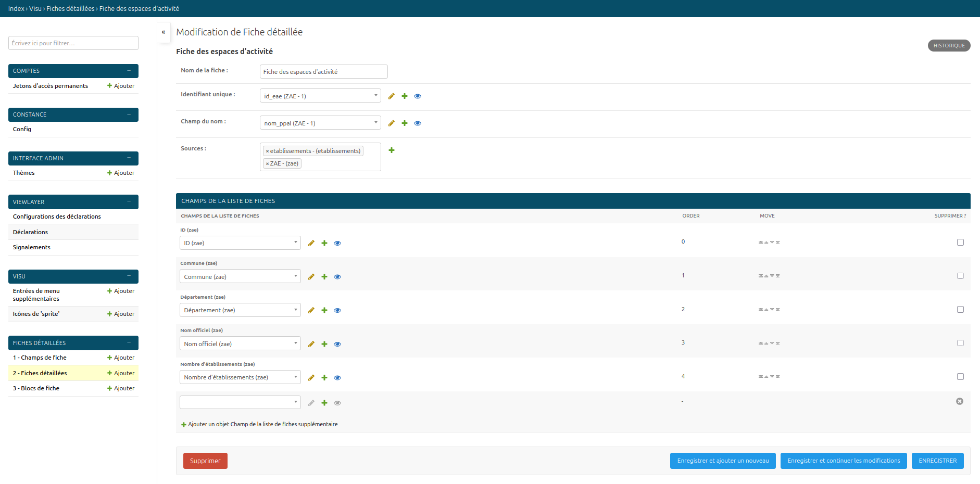Viewport: 980px width, 484px height.
Task: Click the red Supprimer button
Action: click(x=205, y=461)
